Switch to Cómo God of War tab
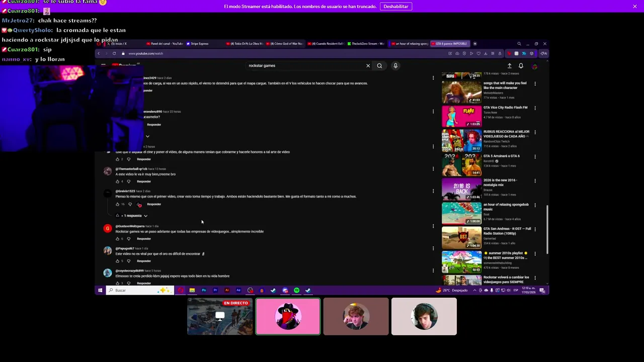The width and height of the screenshot is (644, 362). coord(285,44)
